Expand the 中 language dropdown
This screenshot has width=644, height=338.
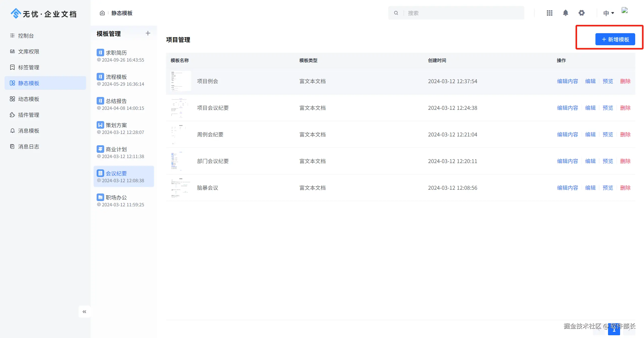click(x=609, y=13)
